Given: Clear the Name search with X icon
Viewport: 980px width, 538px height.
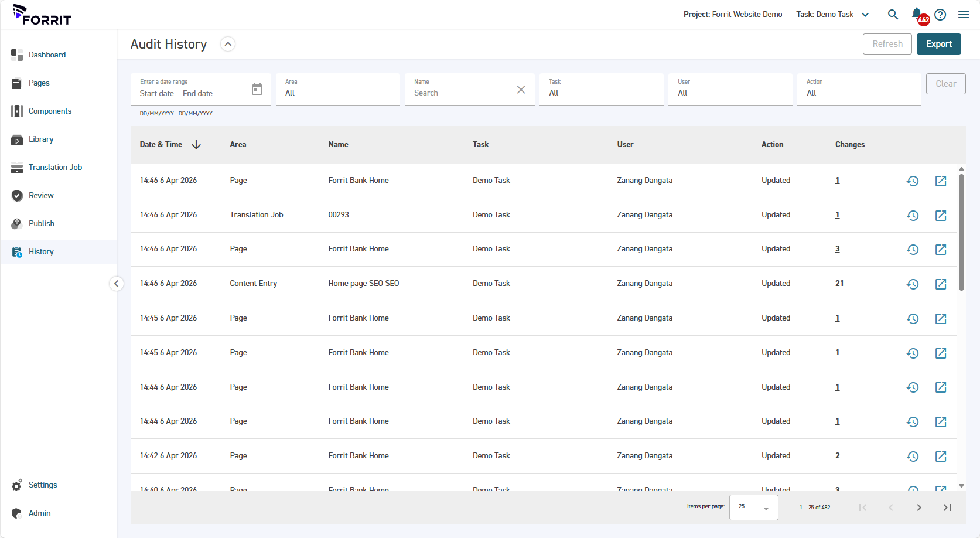Looking at the screenshot, I should 521,90.
